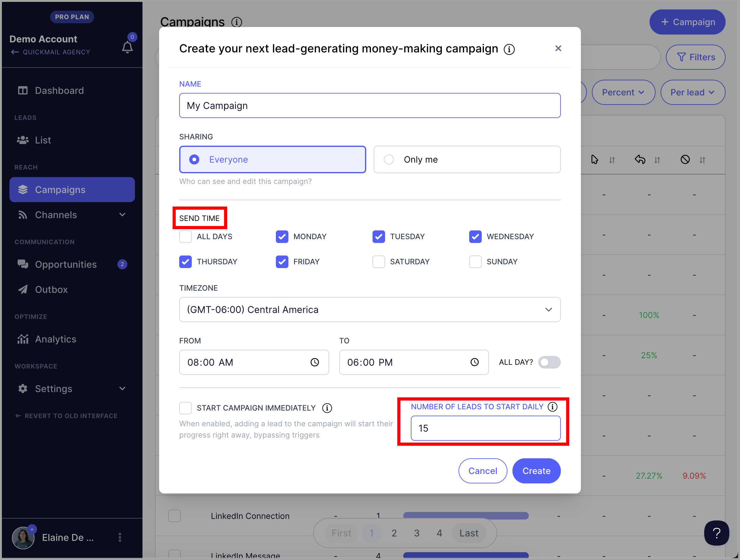740x560 pixels.
Task: Open user options three-dot menu
Action: [x=120, y=537]
